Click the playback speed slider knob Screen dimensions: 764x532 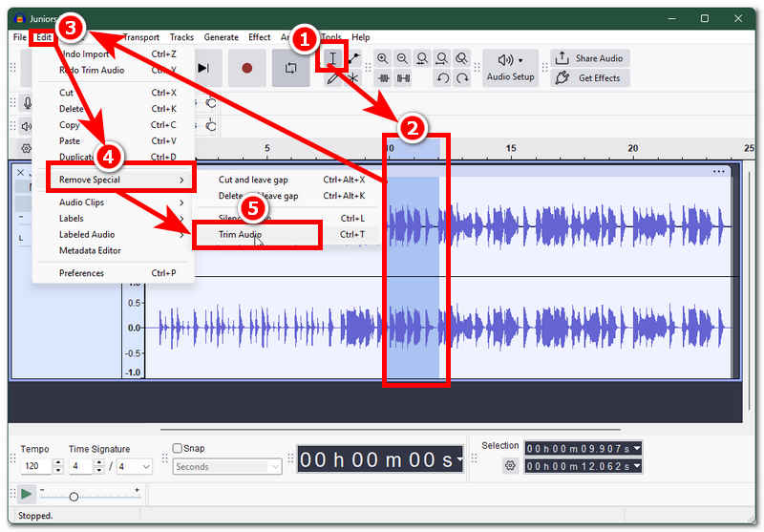[x=74, y=497]
